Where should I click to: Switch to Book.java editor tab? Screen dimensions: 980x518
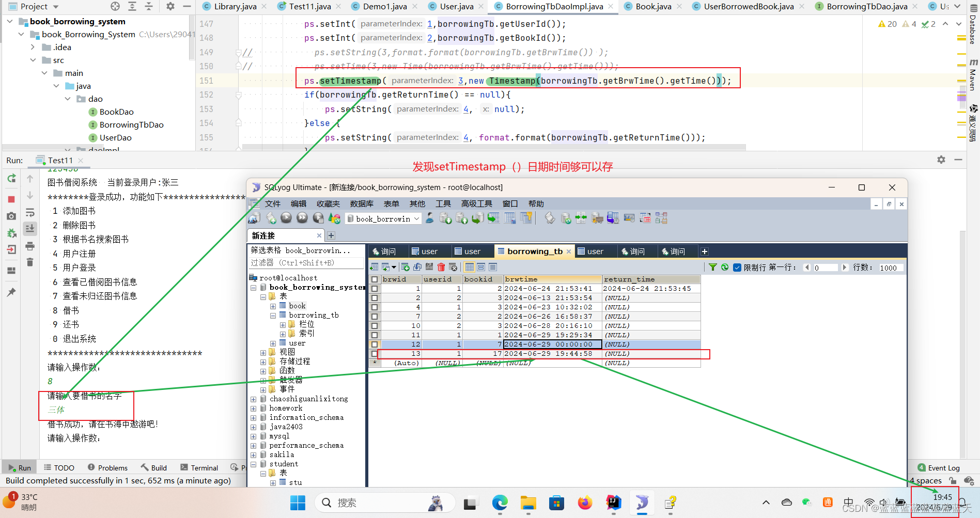click(x=654, y=6)
